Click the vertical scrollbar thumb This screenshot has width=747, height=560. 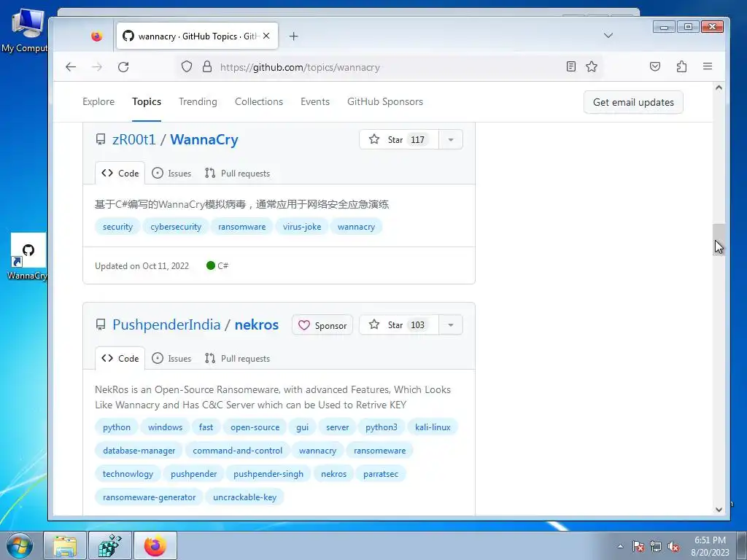tap(719, 239)
